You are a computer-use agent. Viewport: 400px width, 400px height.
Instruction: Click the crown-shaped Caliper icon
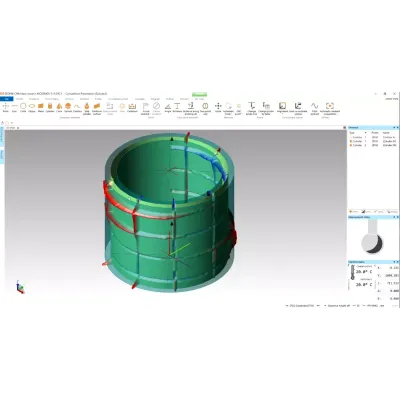click(x=132, y=107)
